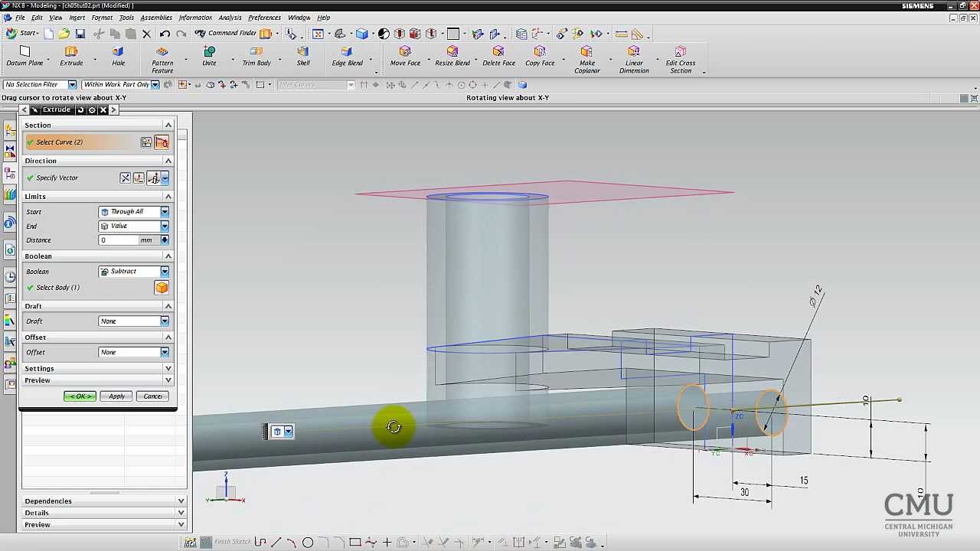Open the File menu
980x551 pixels.
coord(20,18)
